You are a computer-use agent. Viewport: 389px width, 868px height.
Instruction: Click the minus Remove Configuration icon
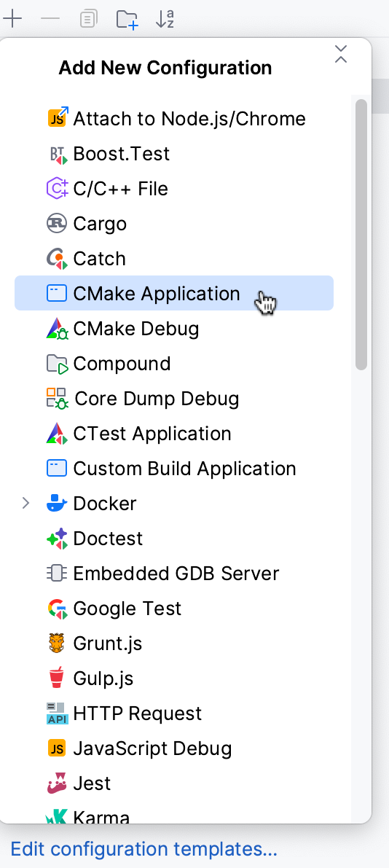[x=50, y=19]
